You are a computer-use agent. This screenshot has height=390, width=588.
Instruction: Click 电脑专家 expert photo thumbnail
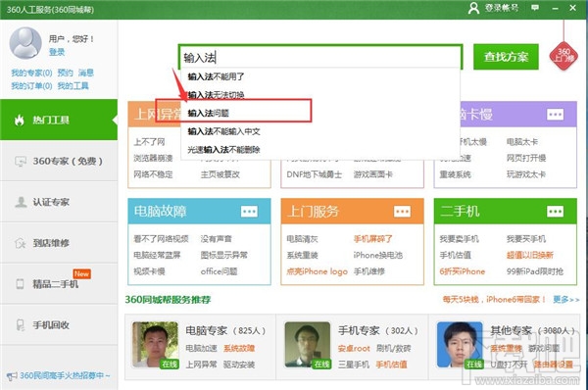click(155, 344)
